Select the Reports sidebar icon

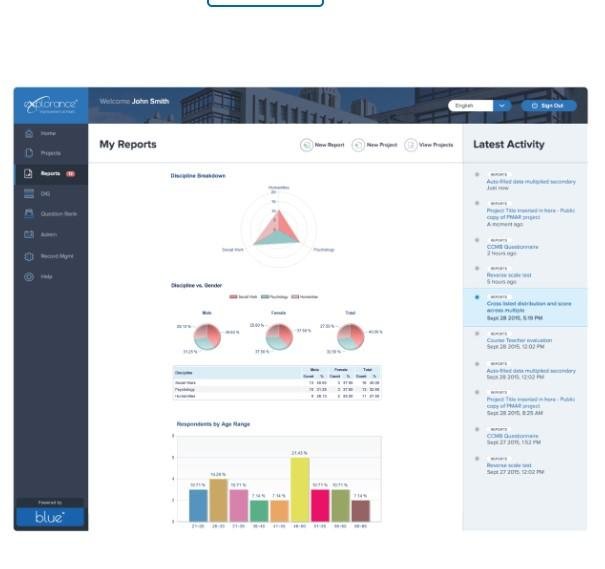[29, 174]
